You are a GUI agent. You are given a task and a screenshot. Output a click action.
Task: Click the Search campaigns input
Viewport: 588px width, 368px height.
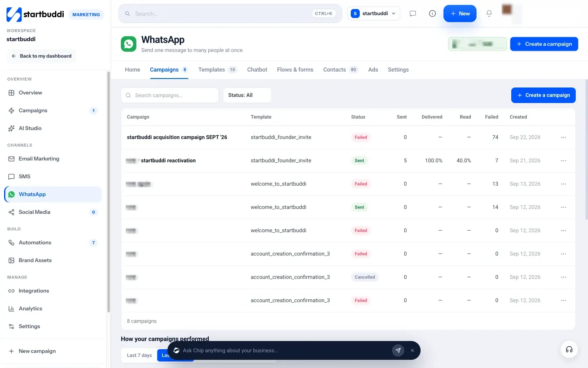pos(170,95)
